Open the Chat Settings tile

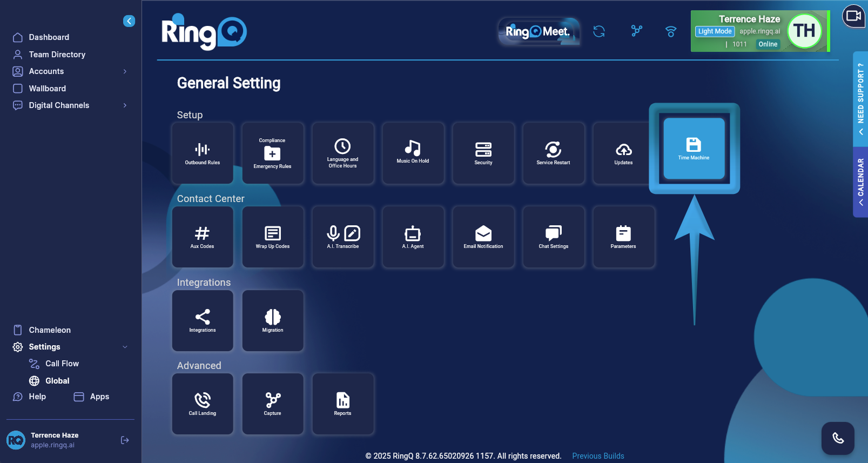tap(554, 237)
